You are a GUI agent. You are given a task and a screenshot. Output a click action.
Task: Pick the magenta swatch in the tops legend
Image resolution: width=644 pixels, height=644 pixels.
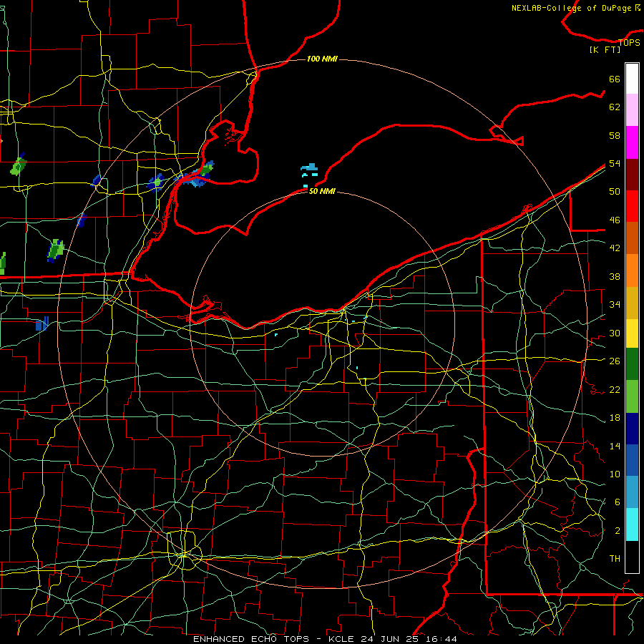pos(632,142)
